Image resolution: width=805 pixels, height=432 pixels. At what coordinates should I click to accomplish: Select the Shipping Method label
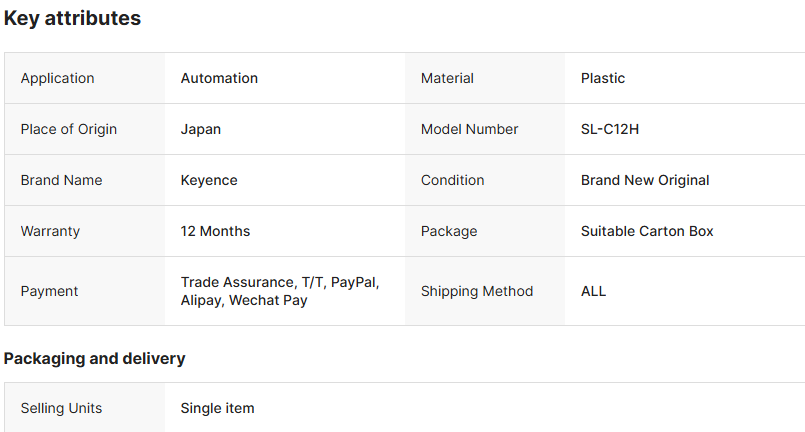coord(477,291)
